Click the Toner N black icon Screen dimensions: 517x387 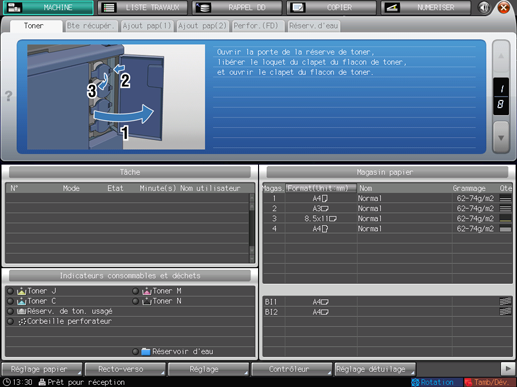tap(147, 301)
